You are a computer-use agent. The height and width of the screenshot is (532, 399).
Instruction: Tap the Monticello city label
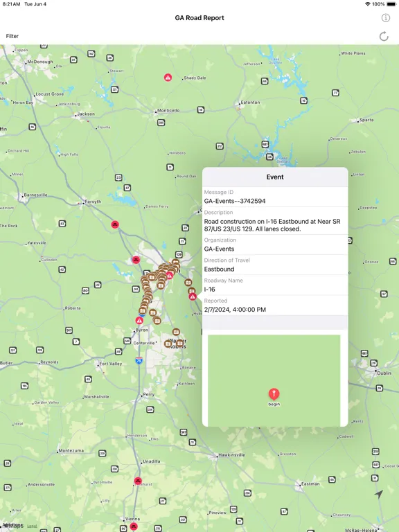point(168,110)
